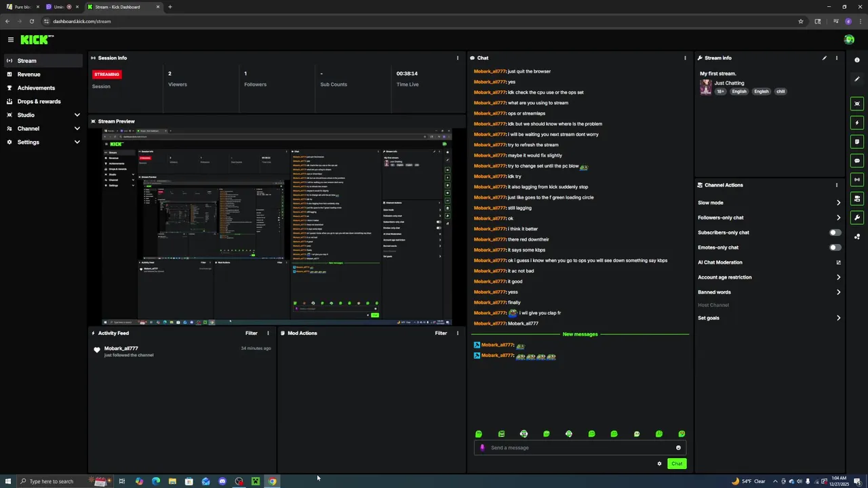868x488 pixels.
Task: Click the Just Chatting category thumbnail
Action: pos(706,87)
